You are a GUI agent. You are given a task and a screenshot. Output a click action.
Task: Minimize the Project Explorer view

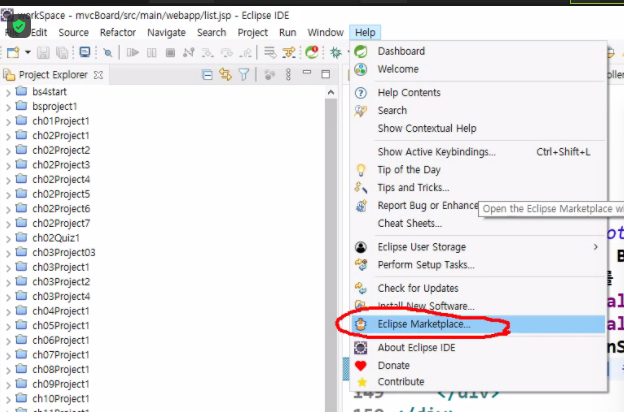(x=307, y=72)
